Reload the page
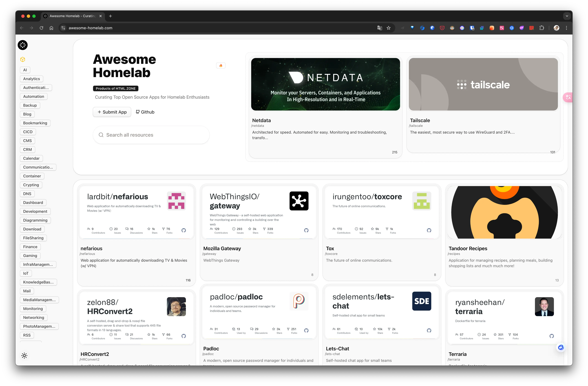Image resolution: width=588 pixels, height=386 pixels. point(42,28)
